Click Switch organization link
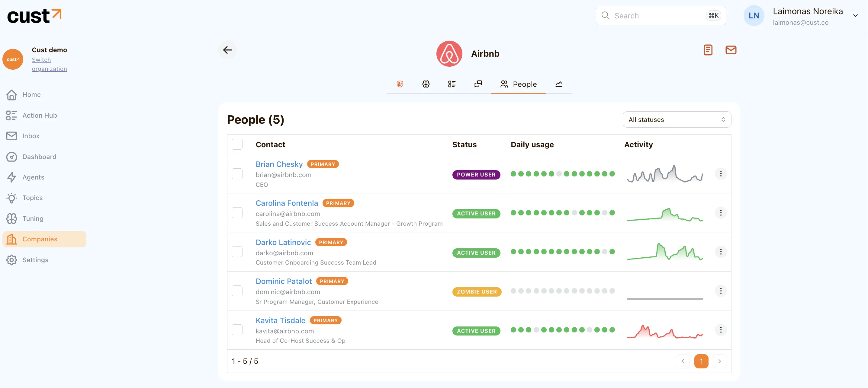Screen dimensions: 868x388 point(49,64)
